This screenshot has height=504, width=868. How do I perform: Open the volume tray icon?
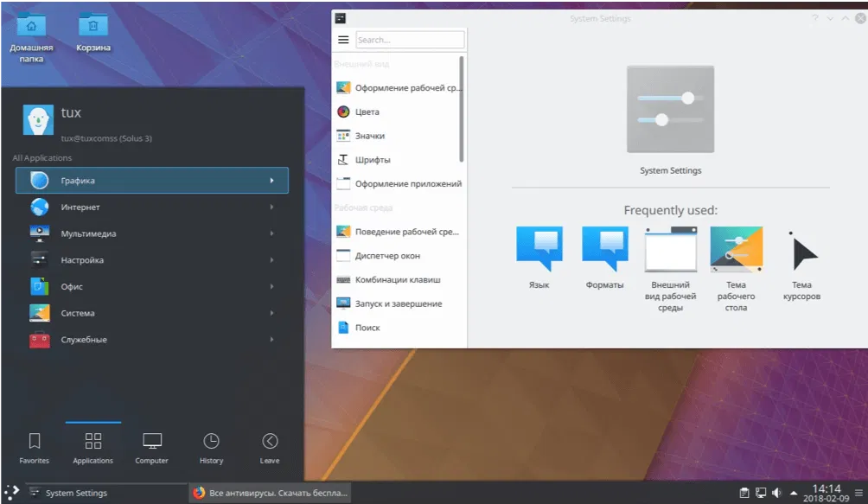pyautogui.click(x=777, y=493)
